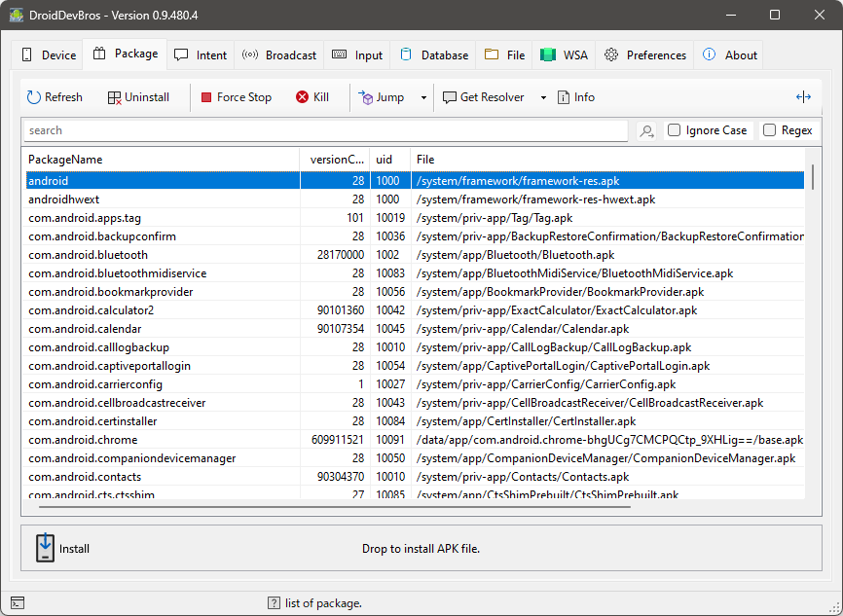The image size is (843, 616).
Task: Select com.android.captiveportallogin row
Action: 414,366
